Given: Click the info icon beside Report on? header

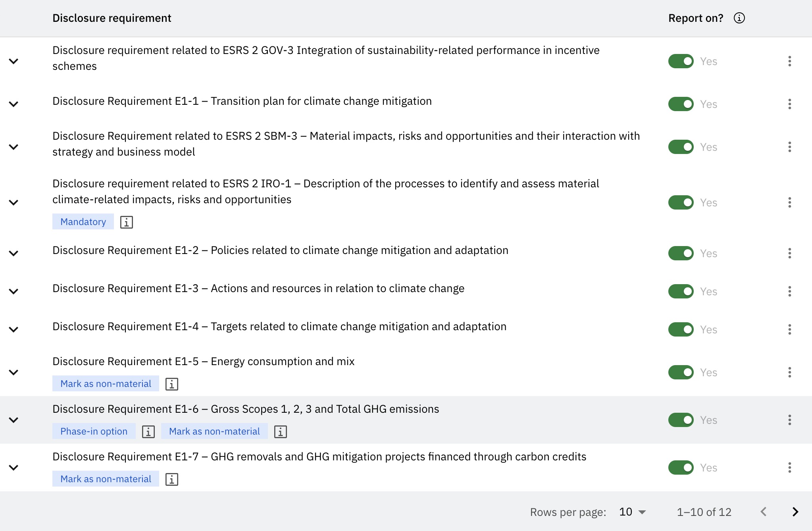Looking at the screenshot, I should tap(739, 18).
